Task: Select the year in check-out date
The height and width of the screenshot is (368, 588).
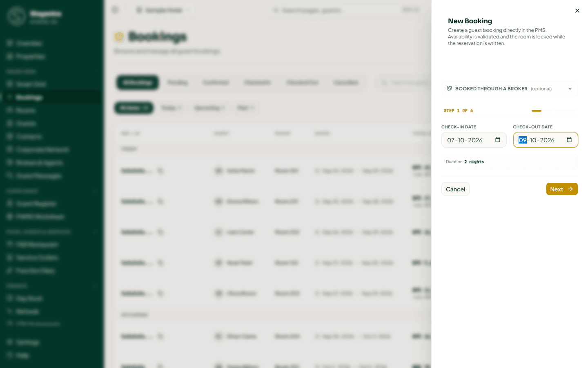Action: click(x=547, y=140)
